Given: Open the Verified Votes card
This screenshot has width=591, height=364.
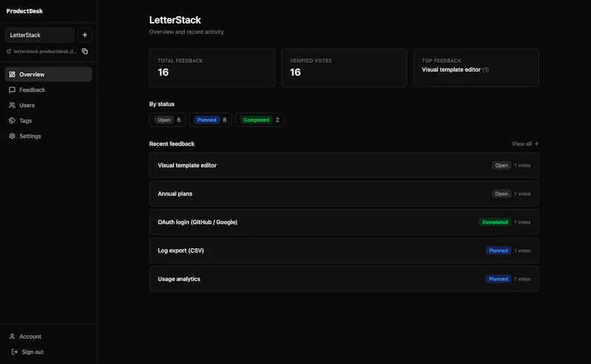Looking at the screenshot, I should [344, 68].
